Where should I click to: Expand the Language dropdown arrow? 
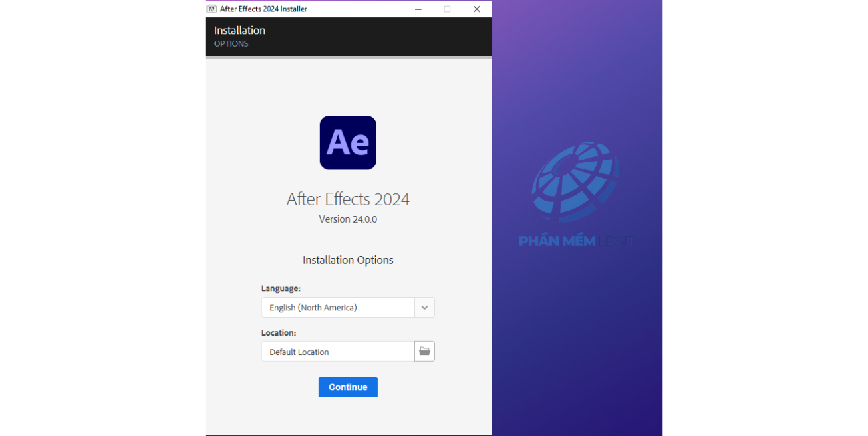(424, 308)
